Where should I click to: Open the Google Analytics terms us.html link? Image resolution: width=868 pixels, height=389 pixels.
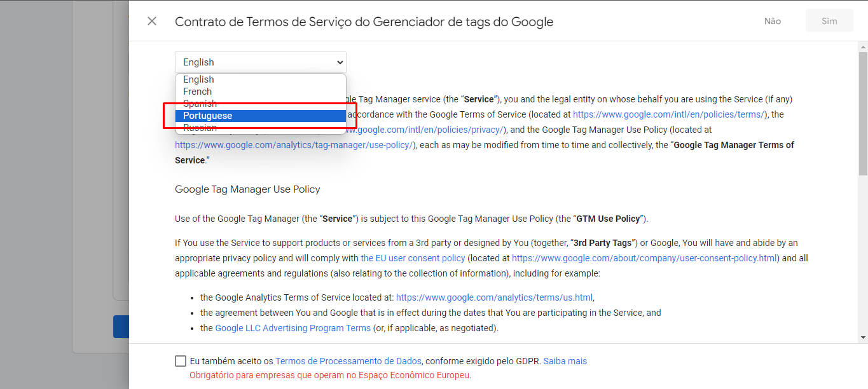tap(494, 297)
